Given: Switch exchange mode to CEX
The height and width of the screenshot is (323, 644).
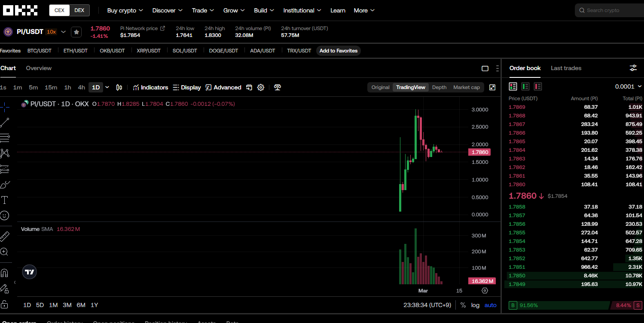Looking at the screenshot, I should tap(59, 10).
